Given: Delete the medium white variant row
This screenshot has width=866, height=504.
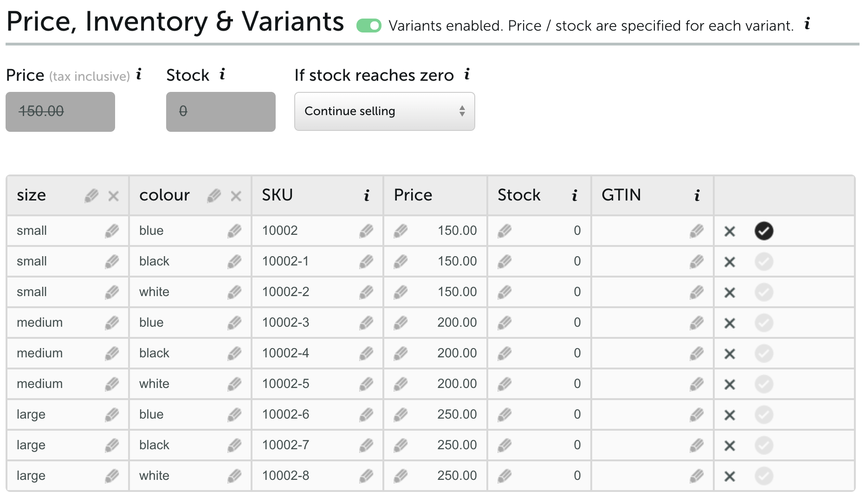Looking at the screenshot, I should tap(730, 384).
